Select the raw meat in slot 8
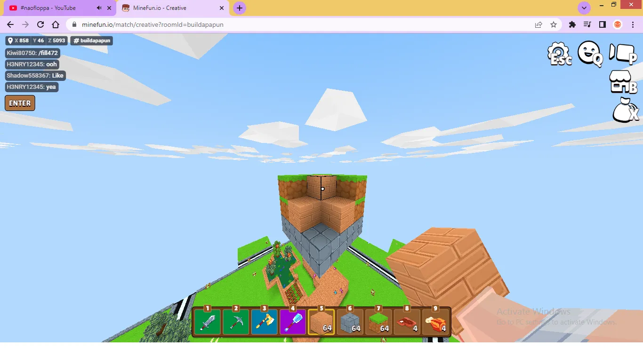643x364 pixels. pos(407,322)
